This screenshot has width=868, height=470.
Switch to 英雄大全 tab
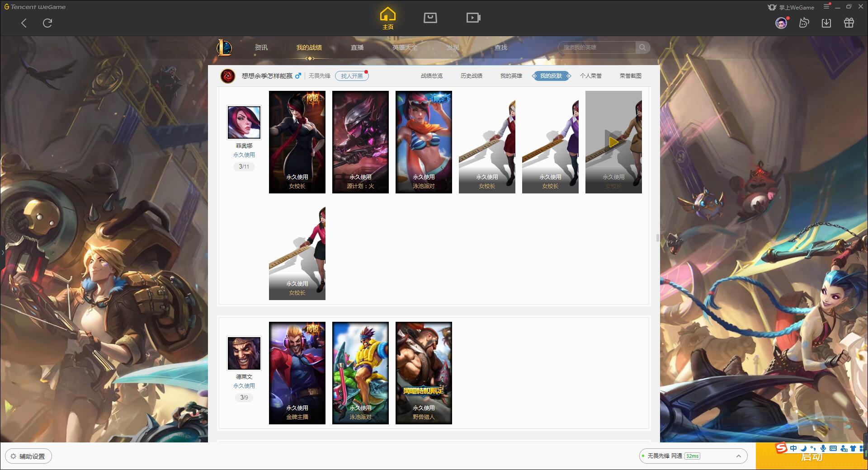coord(405,47)
